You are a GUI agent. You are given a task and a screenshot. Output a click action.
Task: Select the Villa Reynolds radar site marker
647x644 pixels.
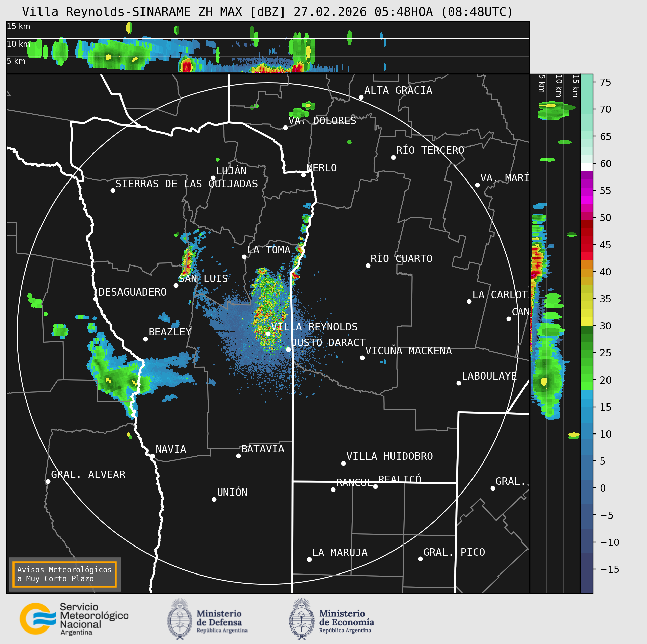click(x=268, y=334)
